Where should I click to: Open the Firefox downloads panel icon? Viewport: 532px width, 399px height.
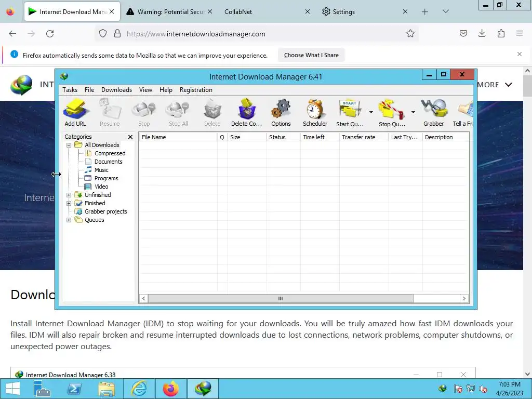point(482,33)
